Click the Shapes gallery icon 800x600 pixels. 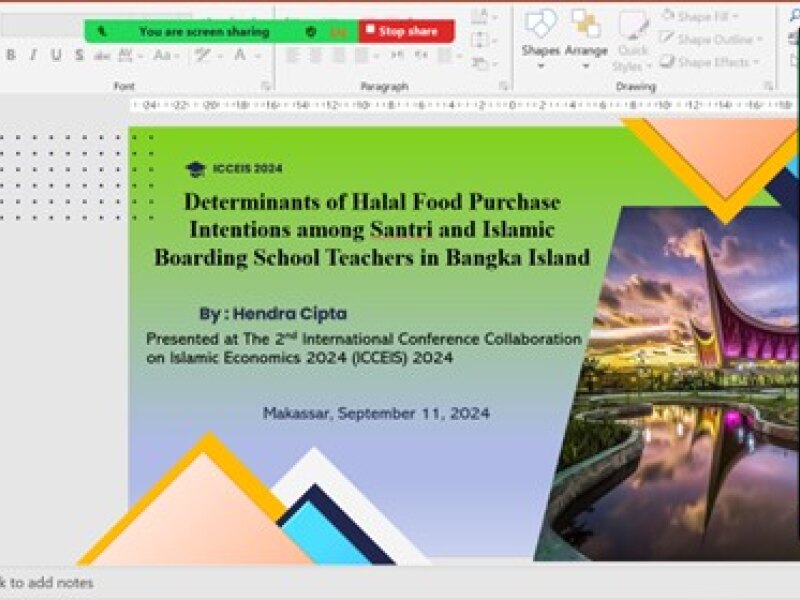540,24
